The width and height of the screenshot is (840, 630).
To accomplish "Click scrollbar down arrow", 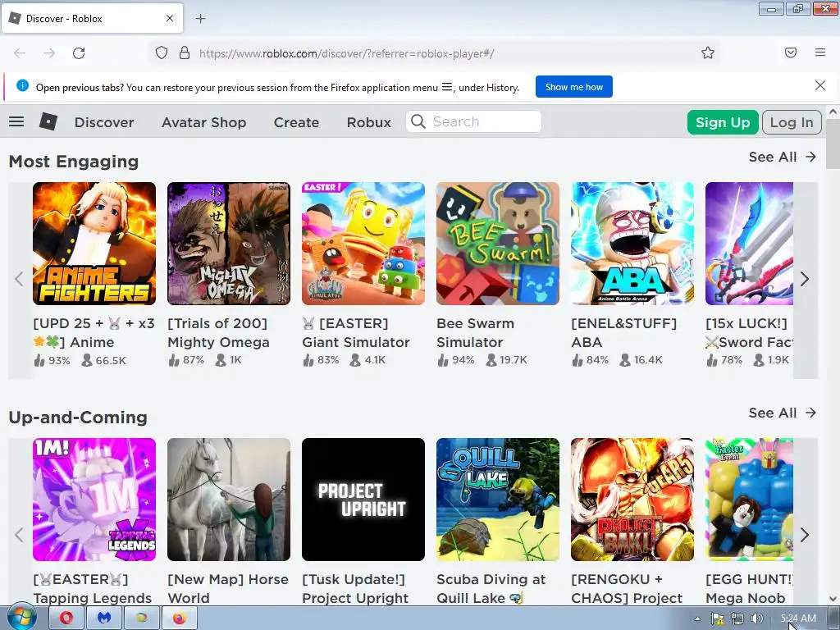I will pyautogui.click(x=833, y=598).
